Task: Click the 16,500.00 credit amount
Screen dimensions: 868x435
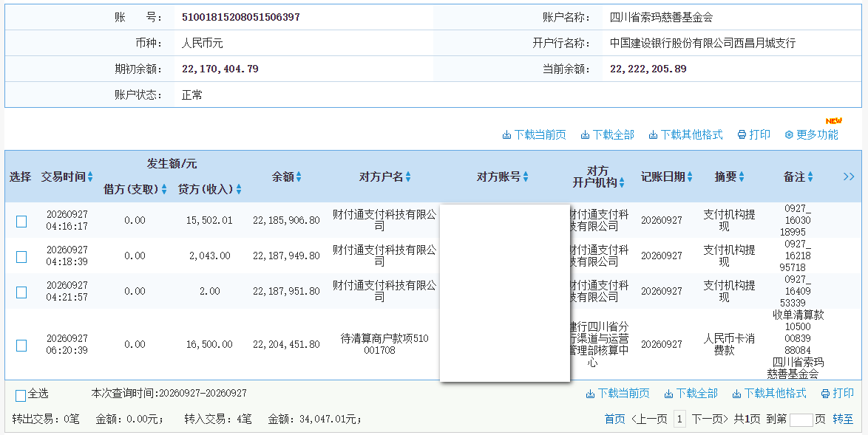Action: 209,344
